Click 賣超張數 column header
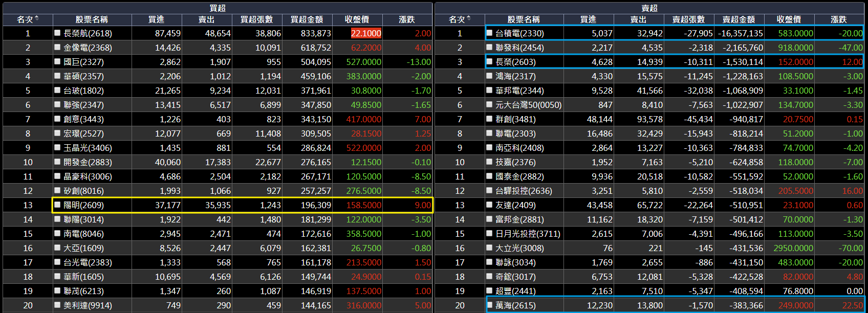This screenshot has width=868, height=313. pos(688,19)
